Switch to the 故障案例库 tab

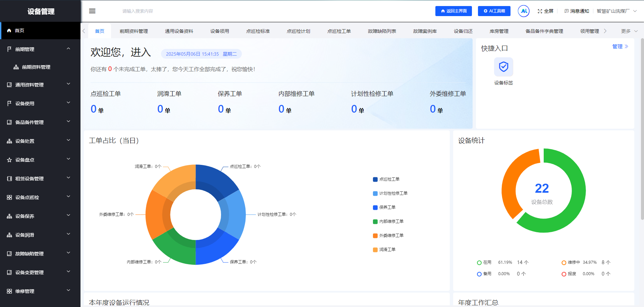[x=425, y=31]
